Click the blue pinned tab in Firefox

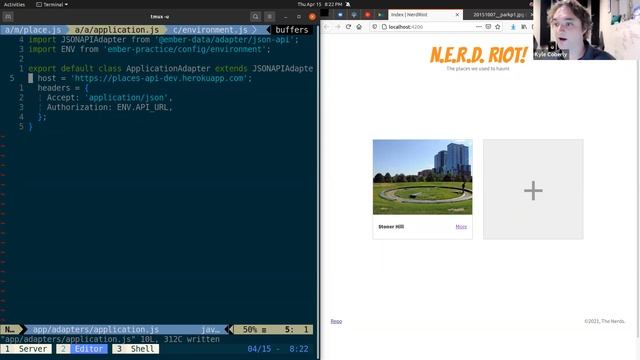coord(340,14)
